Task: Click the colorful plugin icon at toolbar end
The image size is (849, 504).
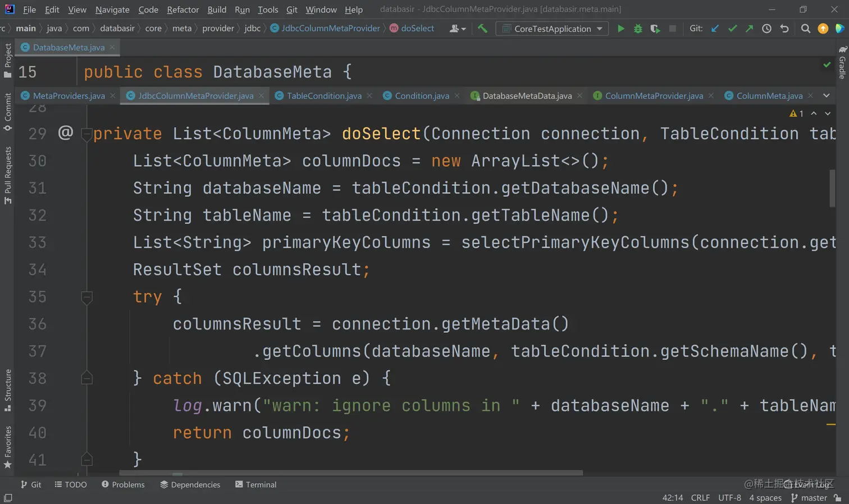Action: coord(839,28)
